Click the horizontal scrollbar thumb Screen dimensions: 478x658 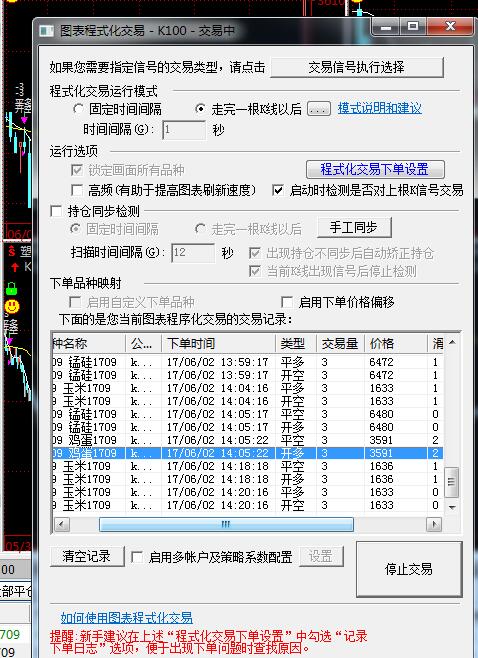tap(226, 524)
